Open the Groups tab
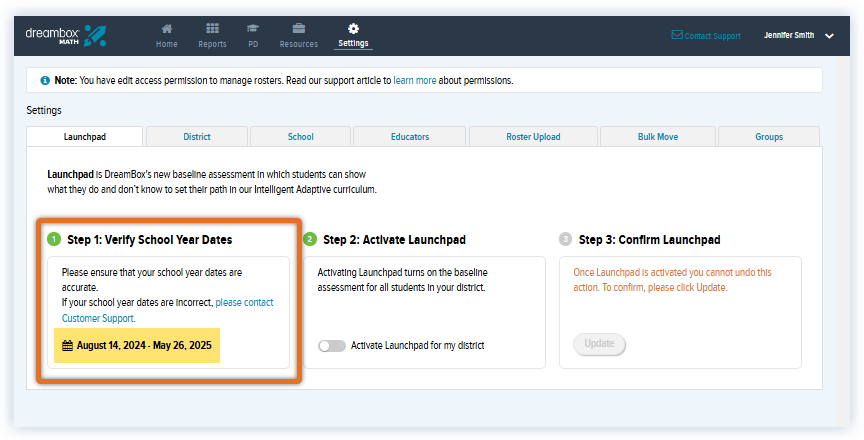Viewport: 864px width, 440px height. 769,137
